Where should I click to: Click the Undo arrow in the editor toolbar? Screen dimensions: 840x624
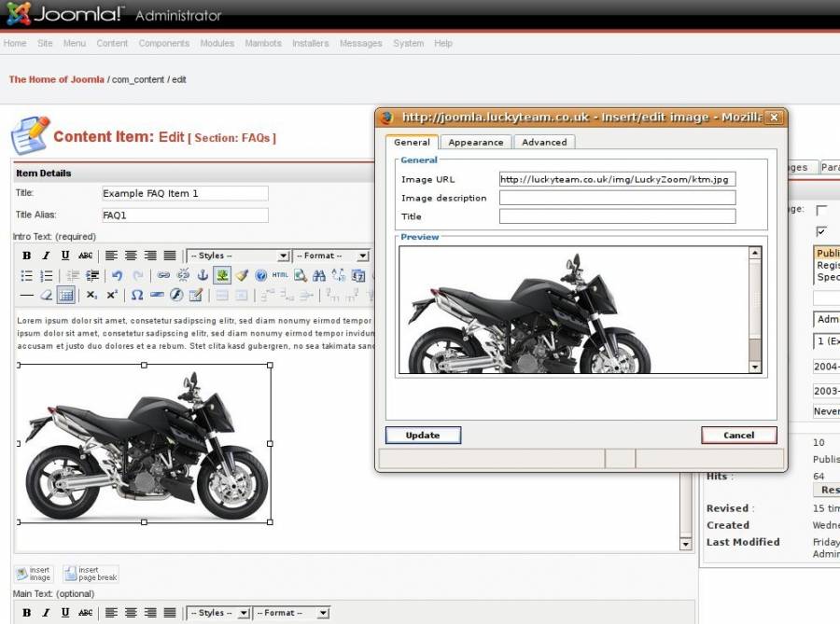pos(117,275)
